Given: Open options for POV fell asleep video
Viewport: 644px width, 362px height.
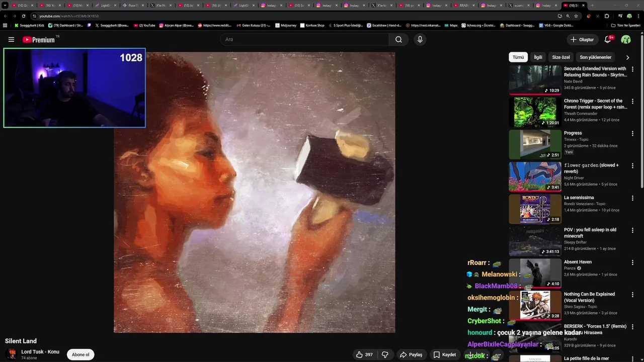Looking at the screenshot, I should (632, 230).
